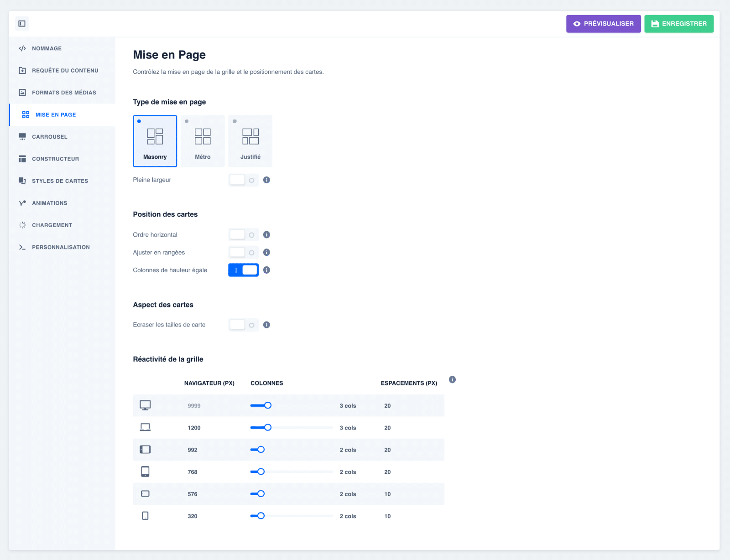730x560 pixels.
Task: Open the Personnalisation section
Action: 62,247
